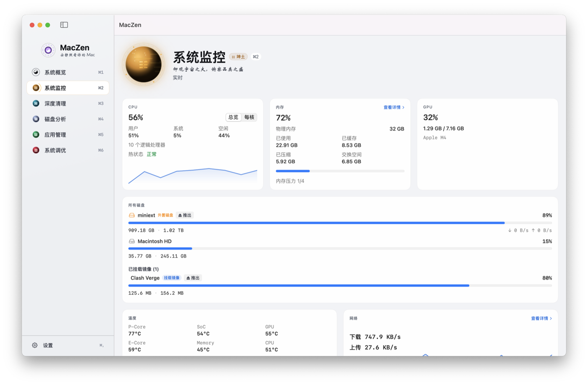Click the blue 磁盘分析 sidebar icon

tap(36, 119)
